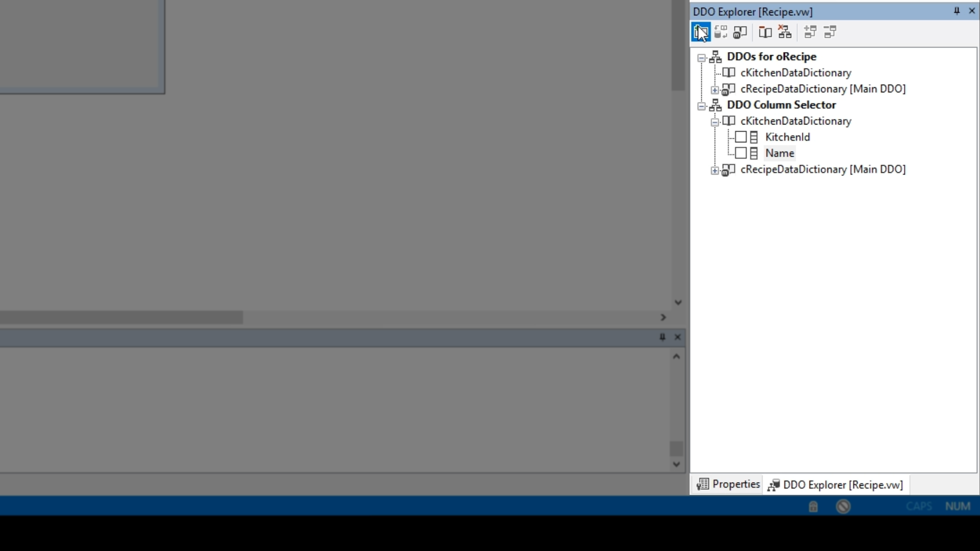
Task: Expand cRecipeDataDictionary under DDO Column Selector
Action: [715, 170]
